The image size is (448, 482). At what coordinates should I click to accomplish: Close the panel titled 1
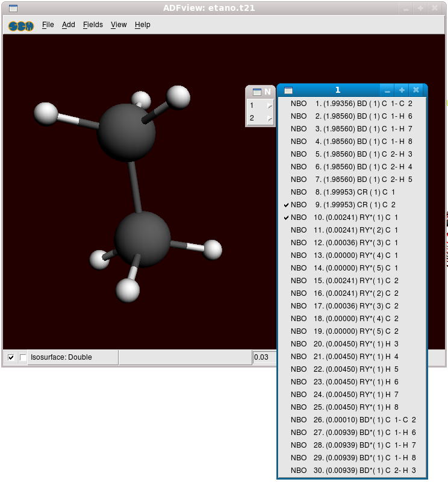(416, 90)
